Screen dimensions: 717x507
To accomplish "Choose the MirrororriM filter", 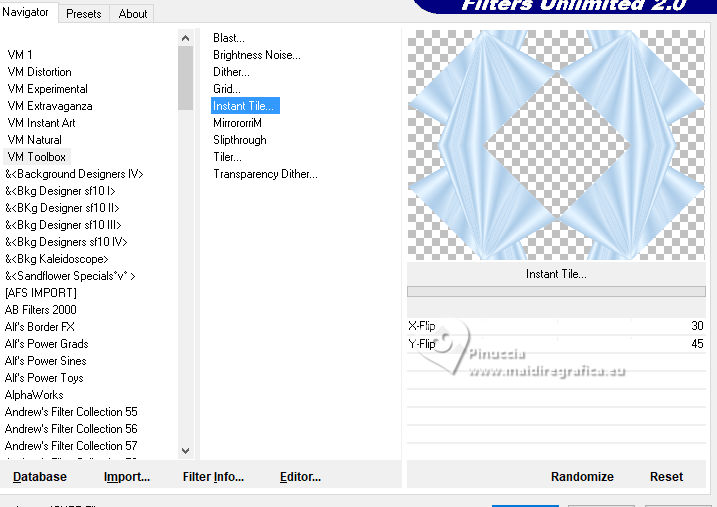I will pos(237,123).
